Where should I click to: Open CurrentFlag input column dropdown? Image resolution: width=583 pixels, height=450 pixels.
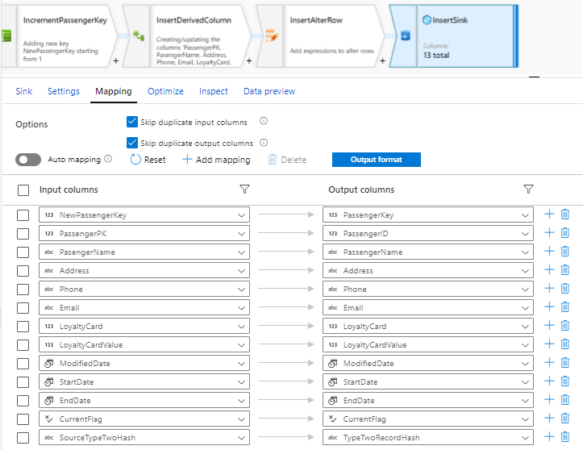144,419
